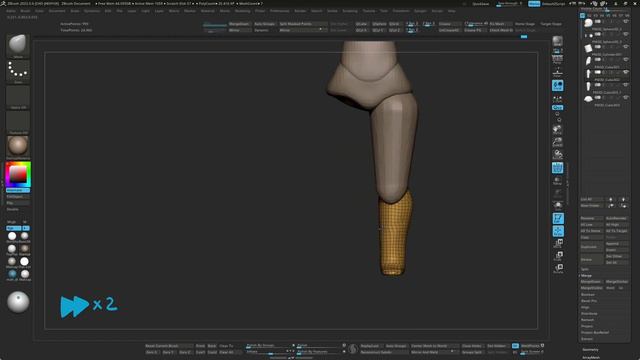This screenshot has height=360, width=640.
Task: Hide the PM3D_Sphere3D_1 subtool via eye icon
Action: [626, 21]
